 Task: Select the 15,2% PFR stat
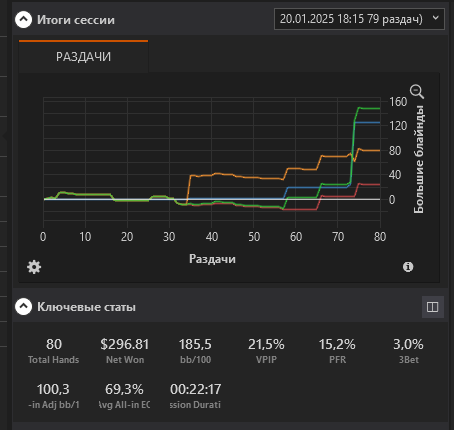coord(337,351)
